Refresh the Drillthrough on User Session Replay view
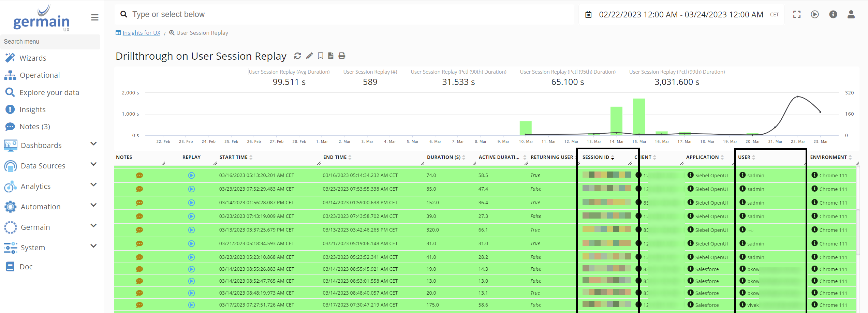This screenshot has height=313, width=868. click(297, 56)
